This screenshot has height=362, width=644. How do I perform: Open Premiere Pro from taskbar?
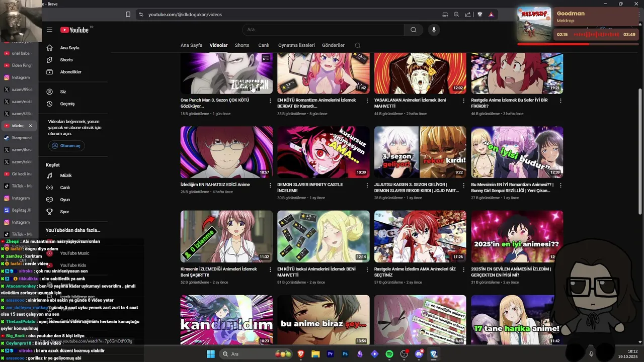coord(330,354)
